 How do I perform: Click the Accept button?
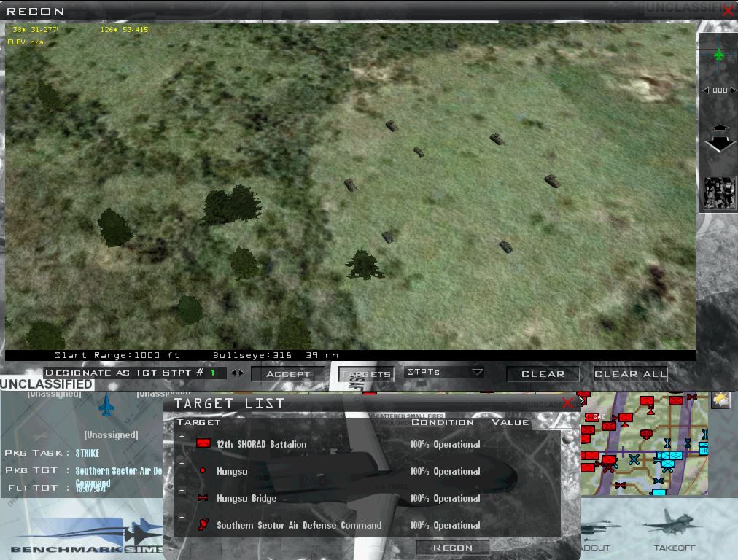coord(288,374)
